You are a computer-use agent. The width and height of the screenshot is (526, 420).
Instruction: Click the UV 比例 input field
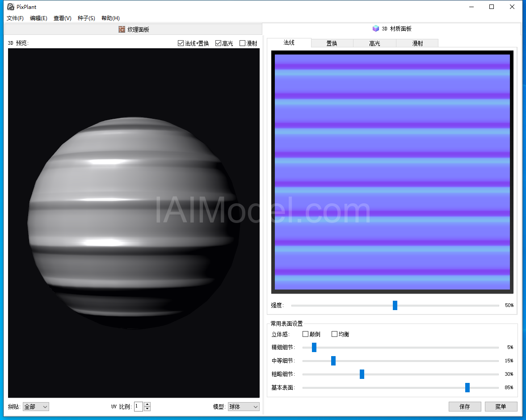click(x=139, y=407)
